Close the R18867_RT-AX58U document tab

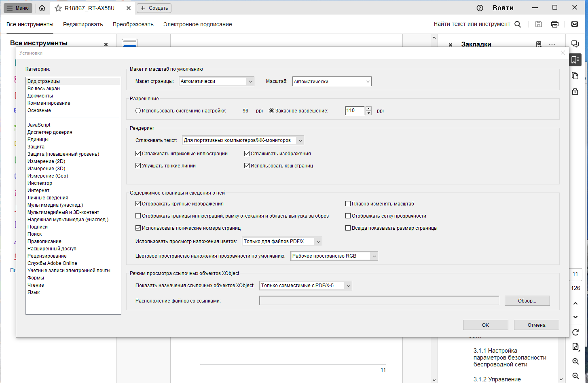(x=128, y=8)
